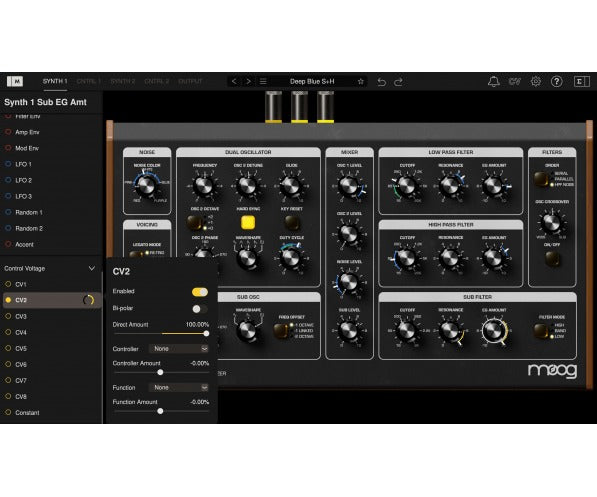The height and width of the screenshot is (497, 597).
Task: Toggle the yellow Hard Sync button
Action: click(248, 222)
